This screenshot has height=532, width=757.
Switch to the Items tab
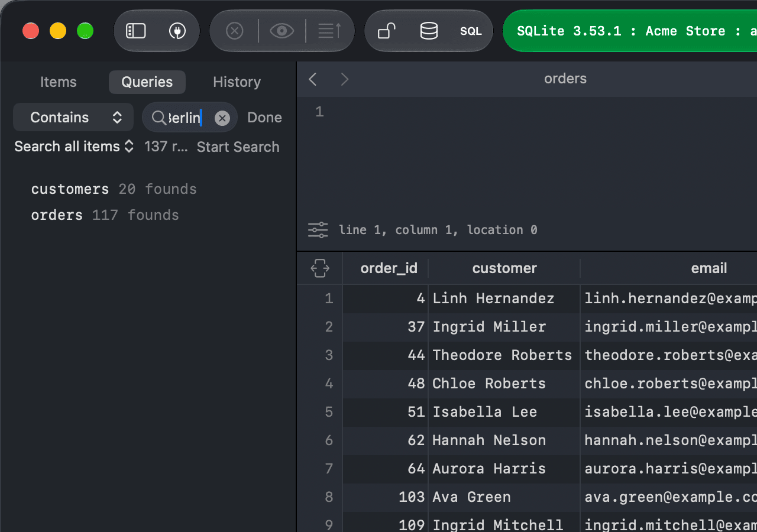[x=59, y=82]
